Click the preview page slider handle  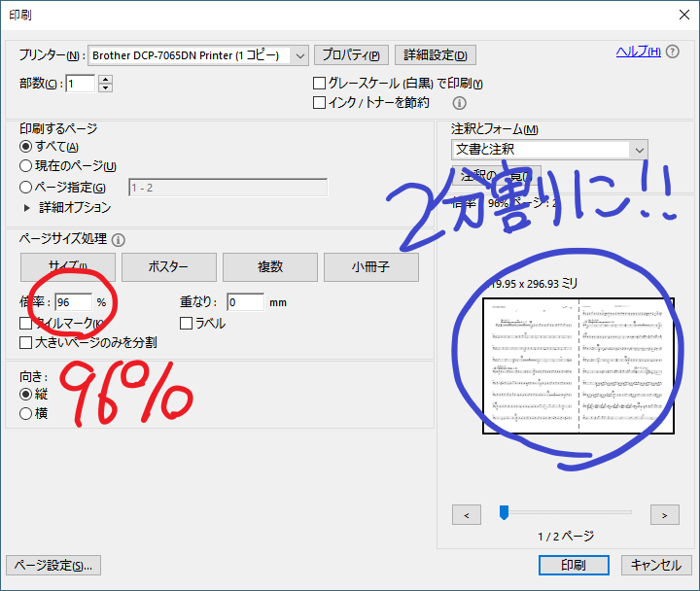point(504,512)
